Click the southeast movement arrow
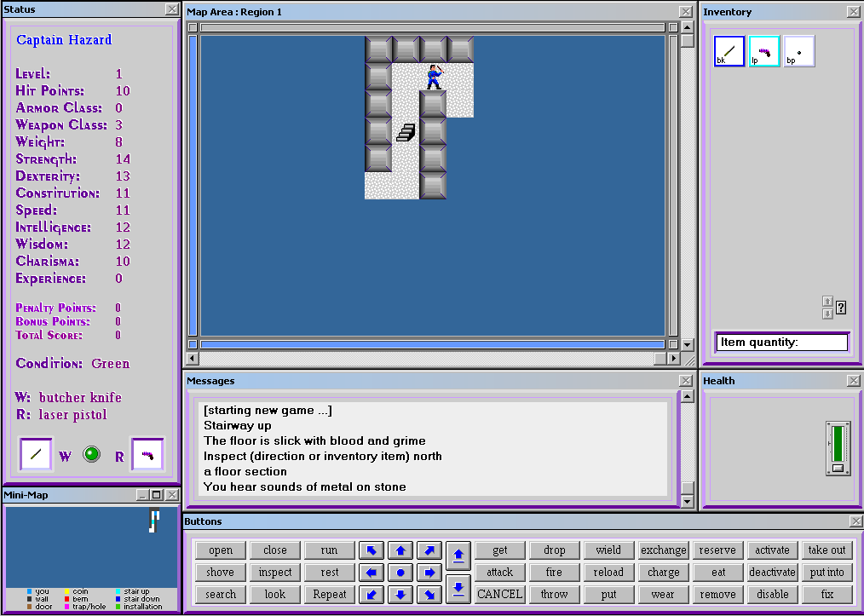Viewport: 864px width, 616px height. (x=429, y=595)
